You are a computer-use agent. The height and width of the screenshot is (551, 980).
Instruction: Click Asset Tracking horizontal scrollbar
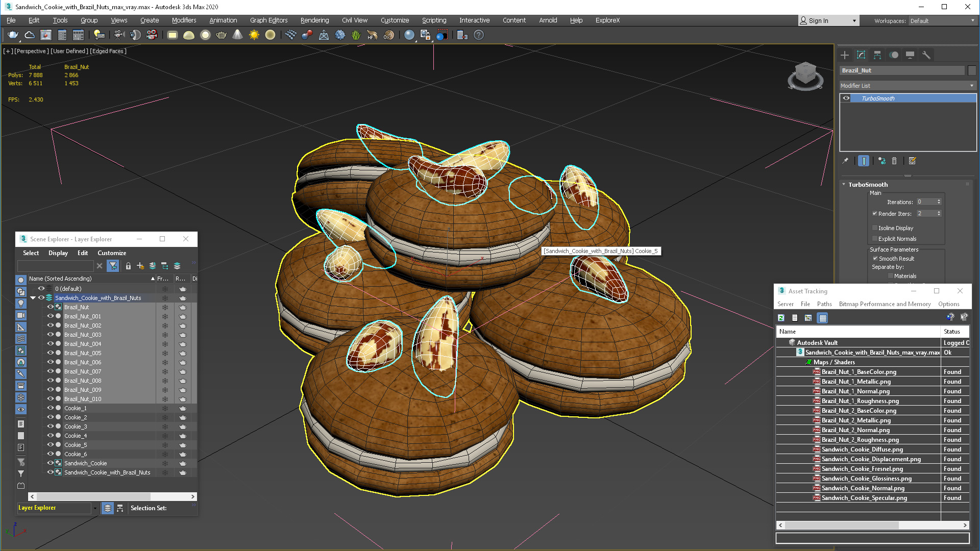(842, 525)
